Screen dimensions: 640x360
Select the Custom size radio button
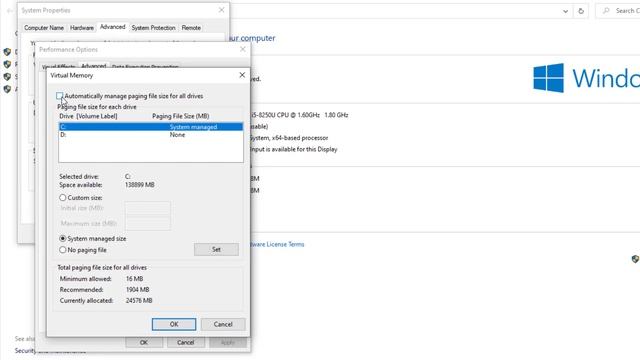point(62,198)
